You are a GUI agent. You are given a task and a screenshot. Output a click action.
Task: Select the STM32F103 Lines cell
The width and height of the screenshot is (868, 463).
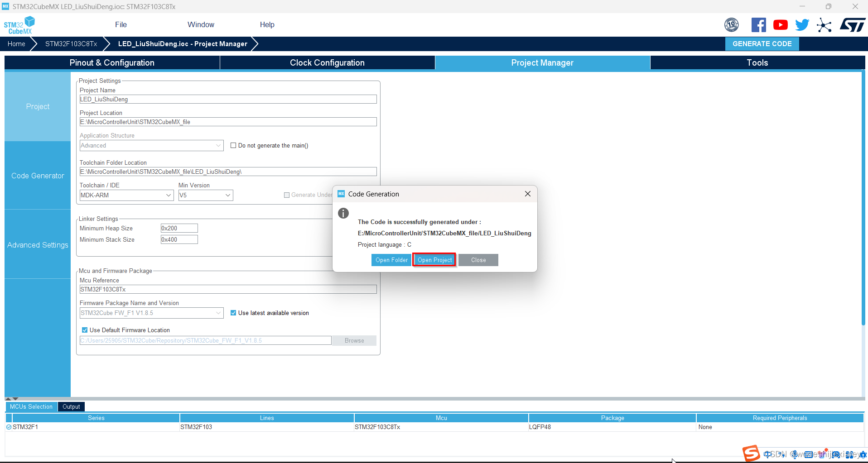[267, 427]
